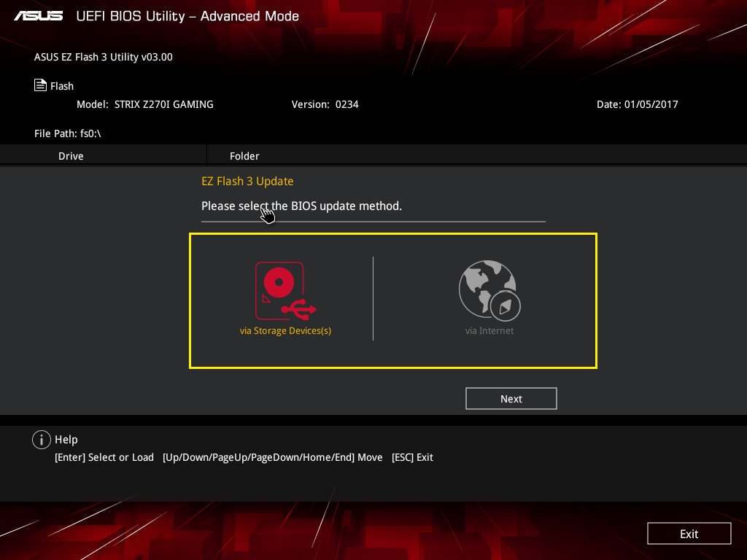Choose 'via Internet' label
The image size is (747, 560).
tap(489, 330)
